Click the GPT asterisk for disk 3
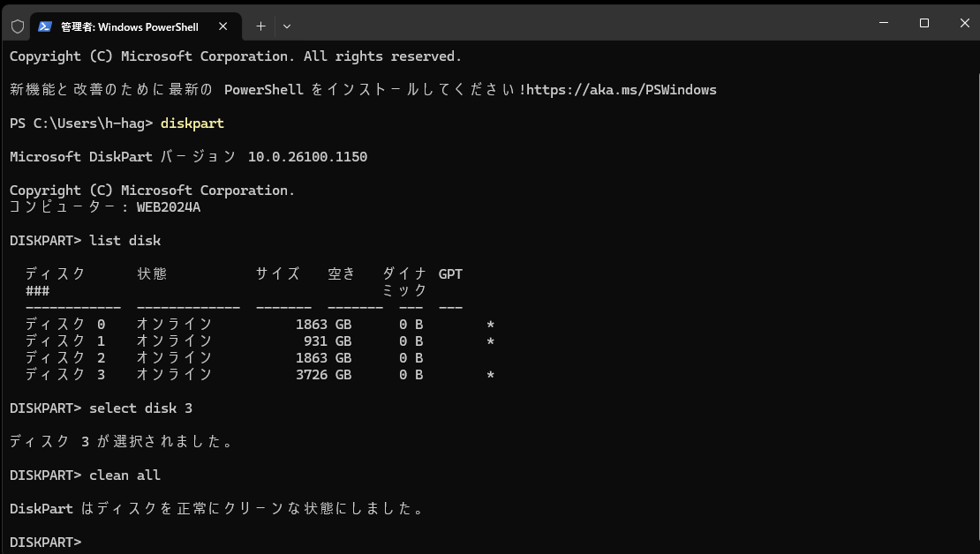The image size is (980, 554). tap(491, 376)
